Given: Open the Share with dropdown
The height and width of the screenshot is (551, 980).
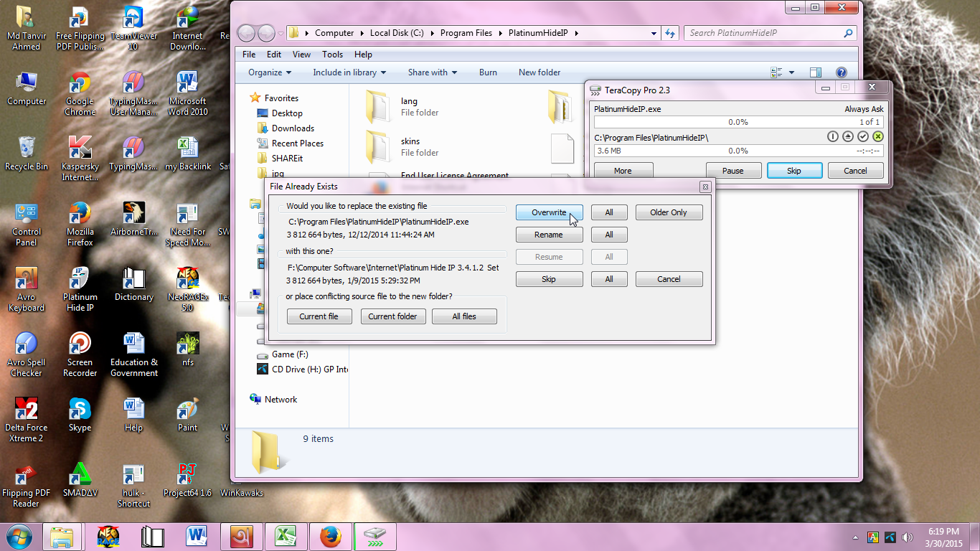Looking at the screenshot, I should (433, 72).
